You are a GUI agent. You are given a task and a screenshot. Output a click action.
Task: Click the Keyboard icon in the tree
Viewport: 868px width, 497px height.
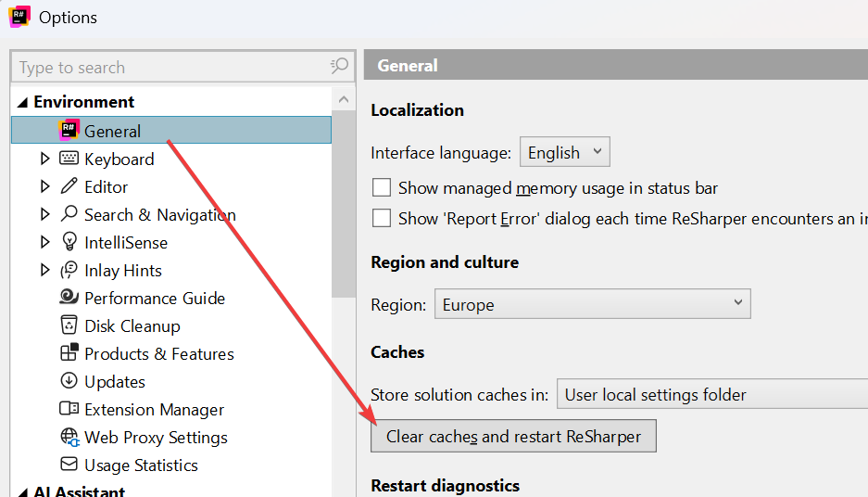point(69,159)
